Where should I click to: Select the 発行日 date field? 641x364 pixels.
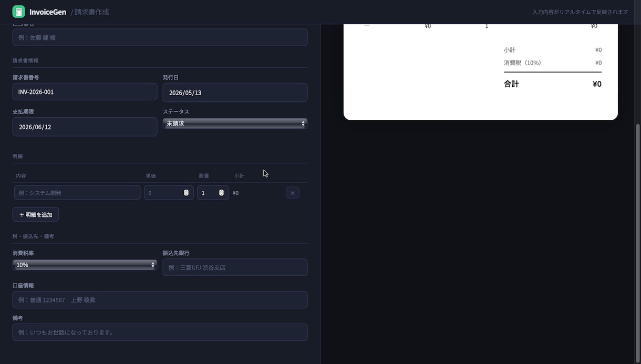click(x=235, y=92)
